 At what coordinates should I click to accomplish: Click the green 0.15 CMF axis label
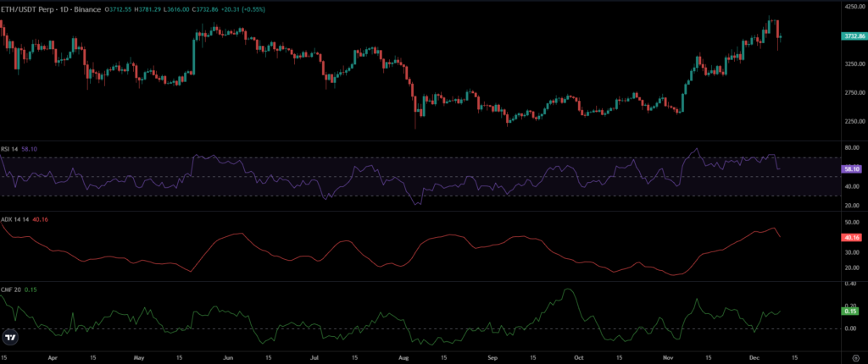pos(850,312)
